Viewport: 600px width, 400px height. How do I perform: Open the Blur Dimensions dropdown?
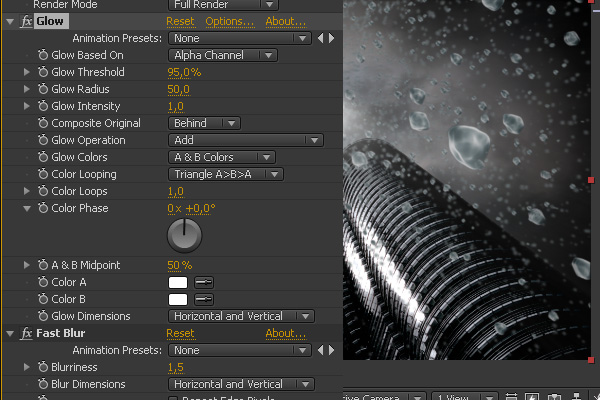[x=241, y=384]
